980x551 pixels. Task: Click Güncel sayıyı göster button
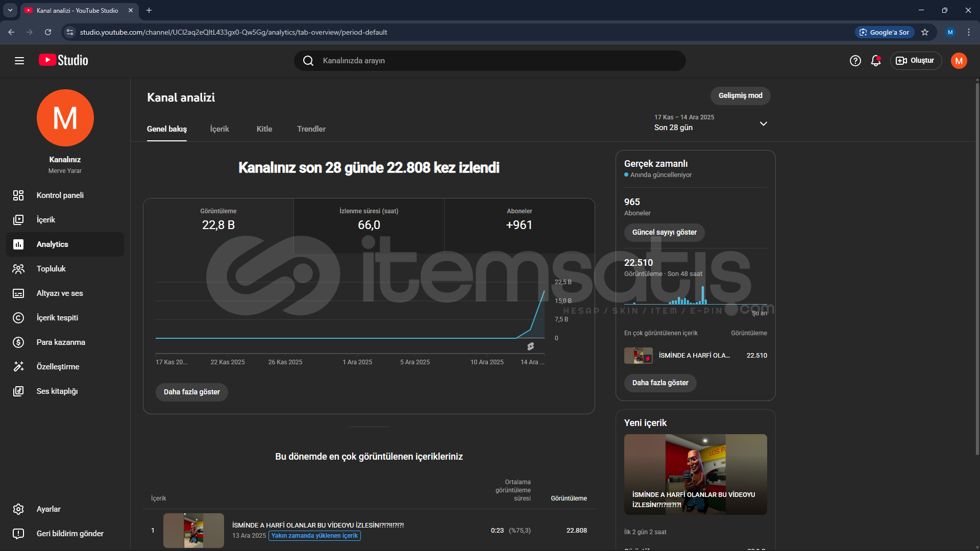point(664,233)
